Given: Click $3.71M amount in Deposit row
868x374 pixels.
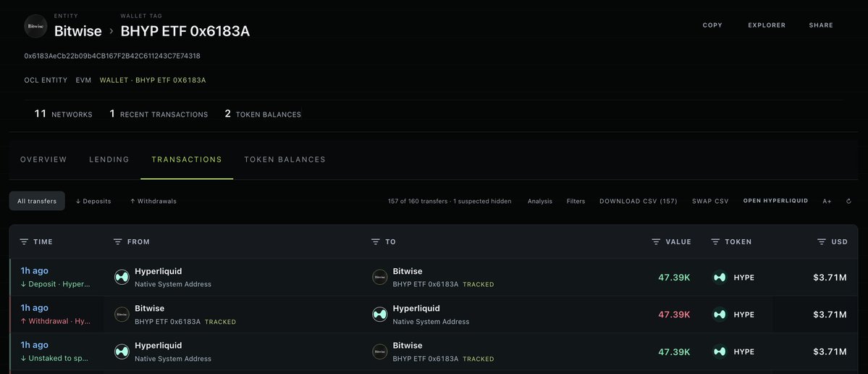Looking at the screenshot, I should tap(830, 278).
